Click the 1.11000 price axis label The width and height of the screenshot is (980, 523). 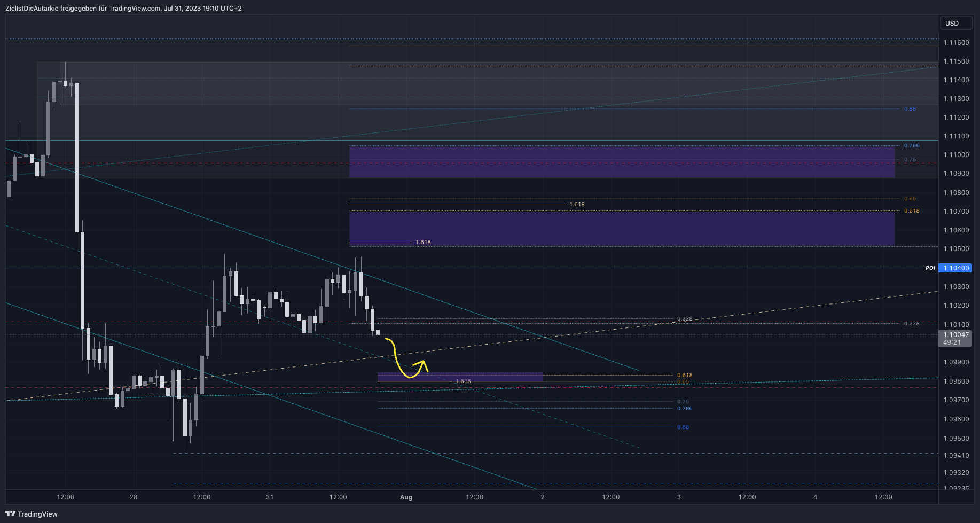pos(956,154)
